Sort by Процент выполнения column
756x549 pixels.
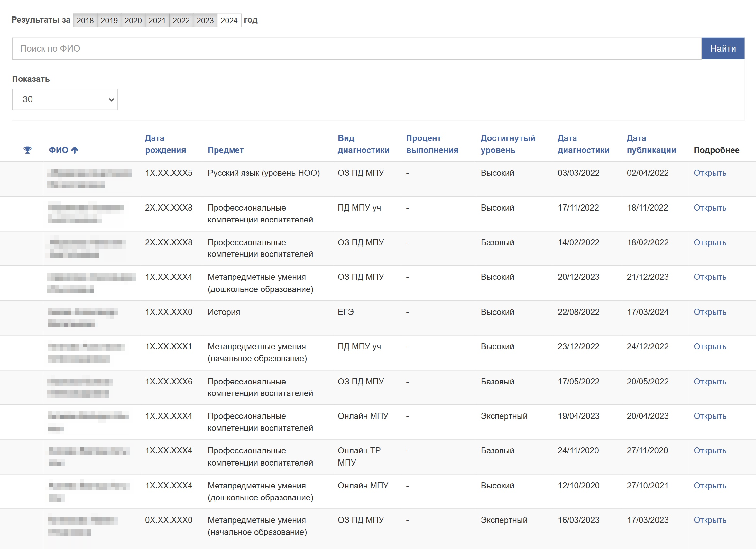(x=432, y=144)
